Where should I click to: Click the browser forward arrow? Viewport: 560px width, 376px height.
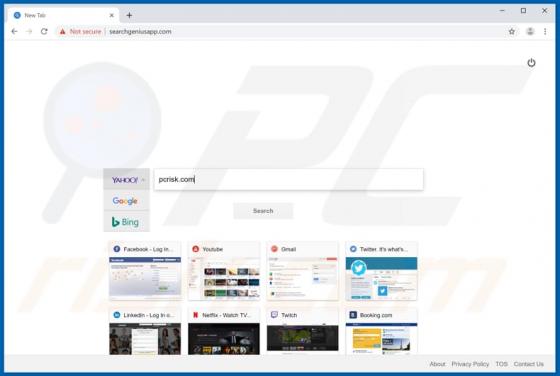click(x=29, y=31)
